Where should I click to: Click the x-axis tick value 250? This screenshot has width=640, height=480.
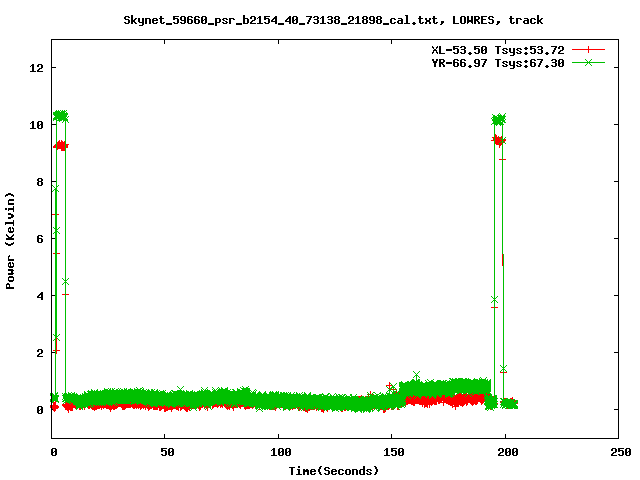tap(621, 452)
